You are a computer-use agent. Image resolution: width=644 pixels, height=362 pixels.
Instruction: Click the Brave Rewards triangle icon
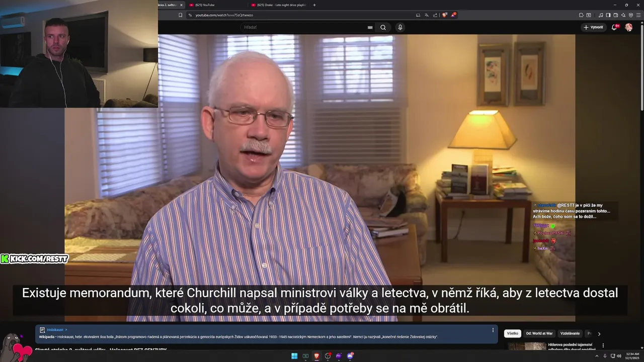(x=453, y=15)
